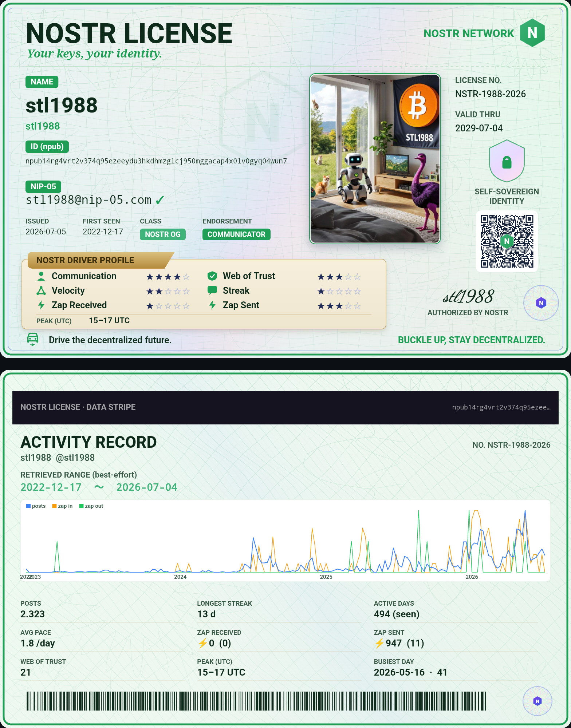Click the Zap Sent lightning icon
The image size is (571, 728).
(x=212, y=305)
